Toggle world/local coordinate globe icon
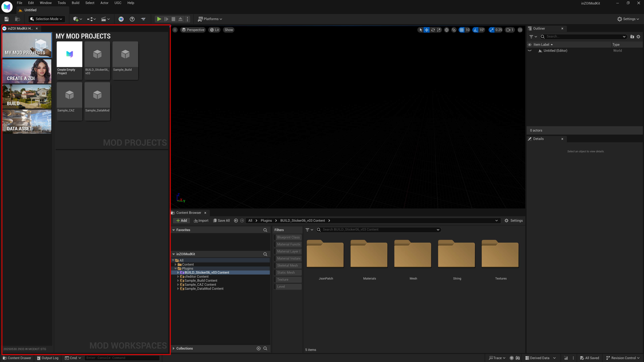 [x=446, y=30]
